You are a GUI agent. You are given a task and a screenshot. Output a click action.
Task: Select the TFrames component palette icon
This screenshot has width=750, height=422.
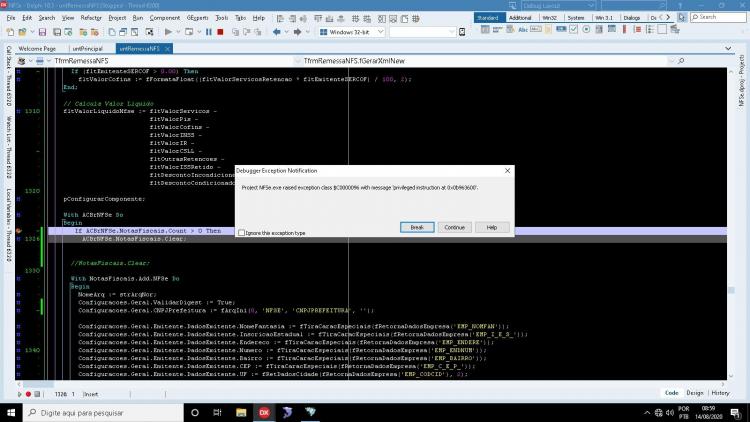pyautogui.click(x=485, y=29)
